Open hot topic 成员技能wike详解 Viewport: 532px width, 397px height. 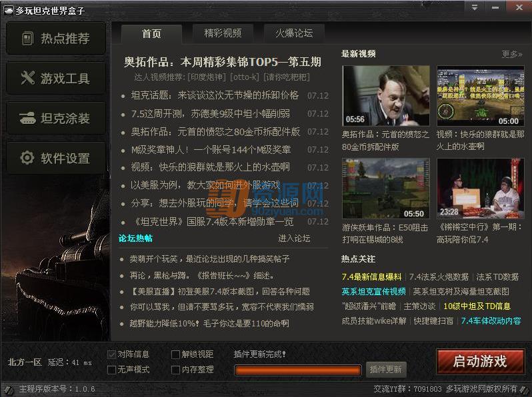(x=374, y=320)
